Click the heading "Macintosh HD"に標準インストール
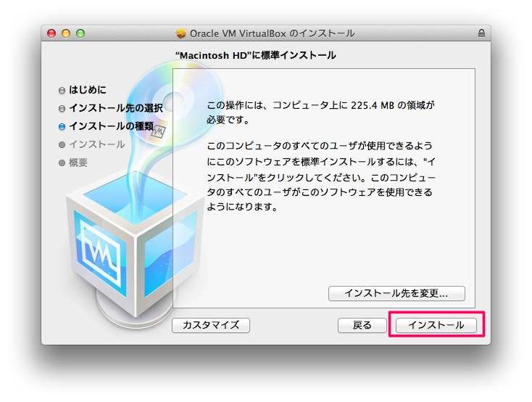Screen dimensions: 532x402 (x=255, y=55)
